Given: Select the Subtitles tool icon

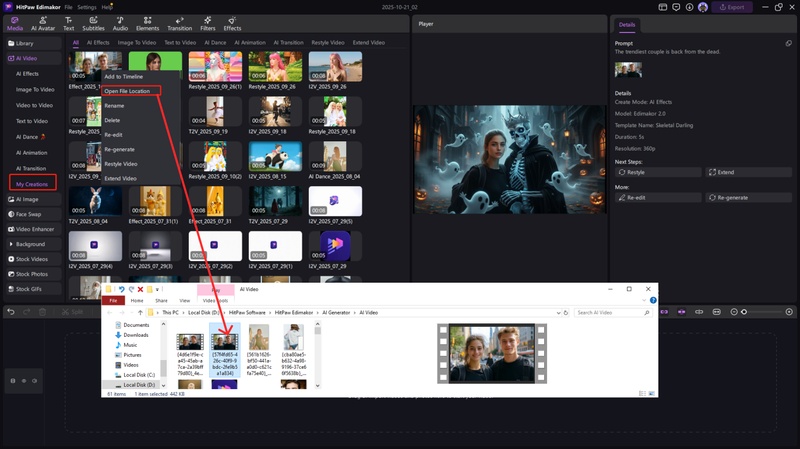Looking at the screenshot, I should pos(93,23).
